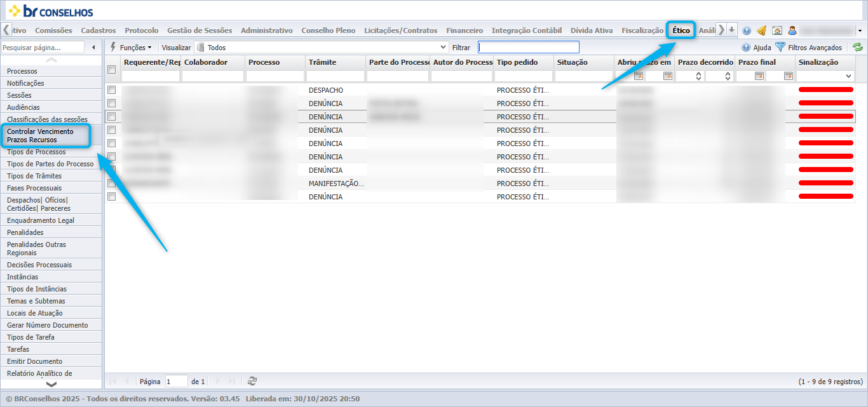Reload the grid using the pagination refresh icon
The height and width of the screenshot is (407, 868).
tap(252, 381)
